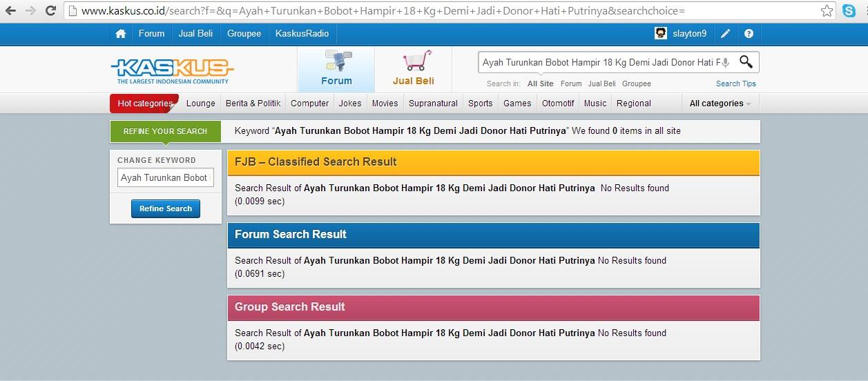Go back using the browser back arrow

pos(10,11)
